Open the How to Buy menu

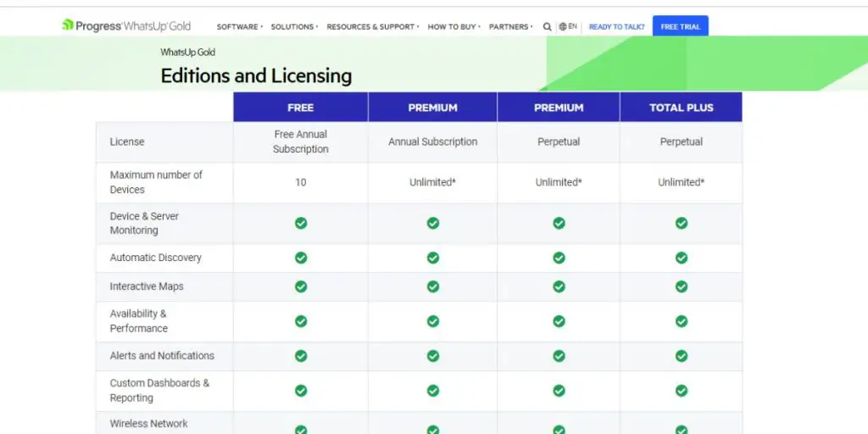(x=454, y=26)
